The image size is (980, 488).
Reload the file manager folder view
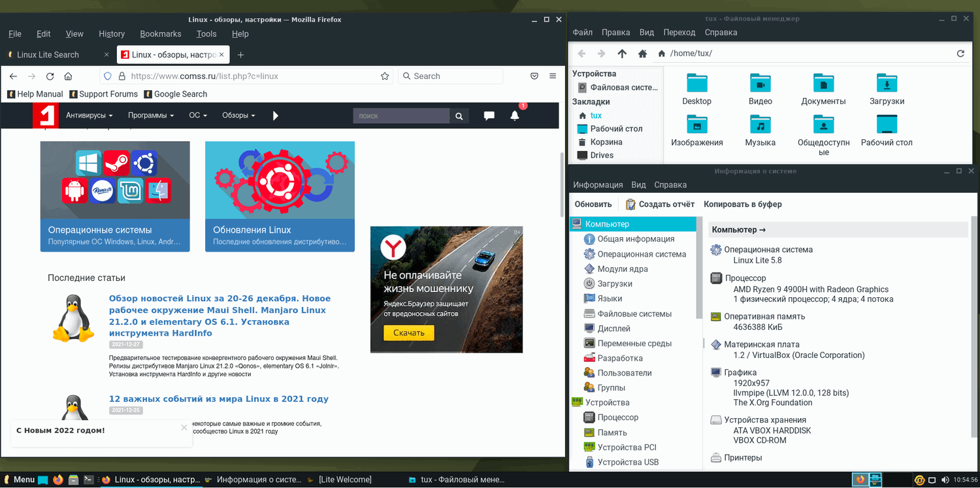[x=960, y=54]
